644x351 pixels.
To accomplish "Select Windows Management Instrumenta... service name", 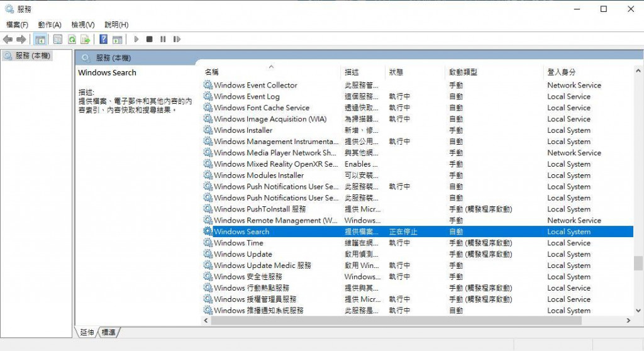I will pyautogui.click(x=276, y=142).
